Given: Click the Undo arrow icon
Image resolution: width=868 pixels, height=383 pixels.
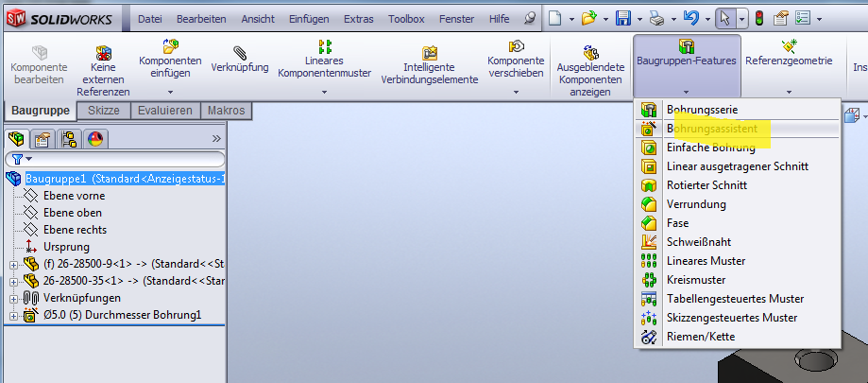Looking at the screenshot, I should (x=690, y=19).
